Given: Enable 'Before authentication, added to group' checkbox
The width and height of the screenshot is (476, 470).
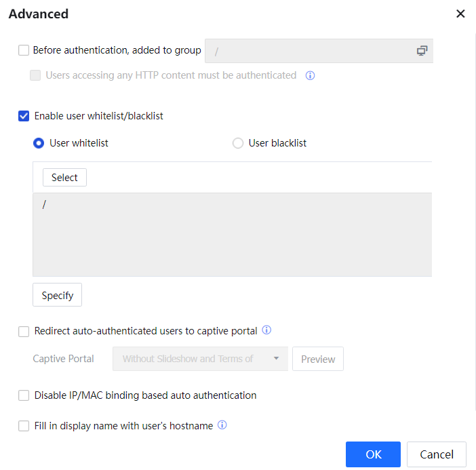Looking at the screenshot, I should (24, 50).
